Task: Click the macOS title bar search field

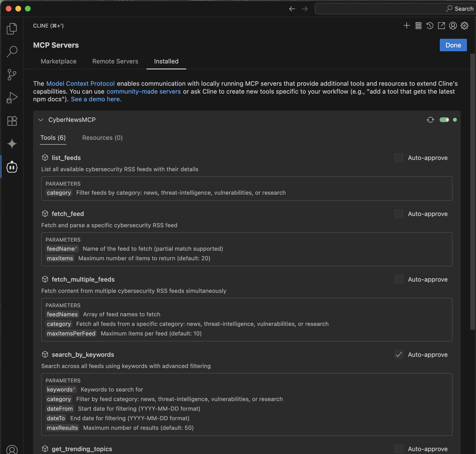Action: click(x=395, y=9)
